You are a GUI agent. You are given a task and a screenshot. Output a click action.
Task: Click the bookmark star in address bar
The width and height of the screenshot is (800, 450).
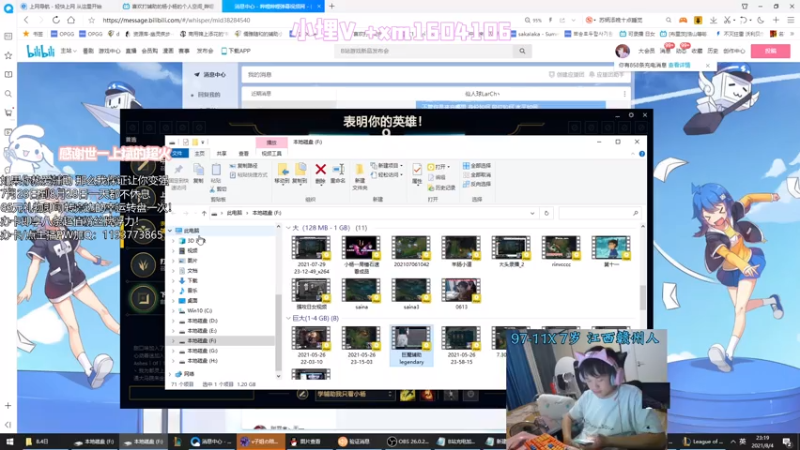91,20
